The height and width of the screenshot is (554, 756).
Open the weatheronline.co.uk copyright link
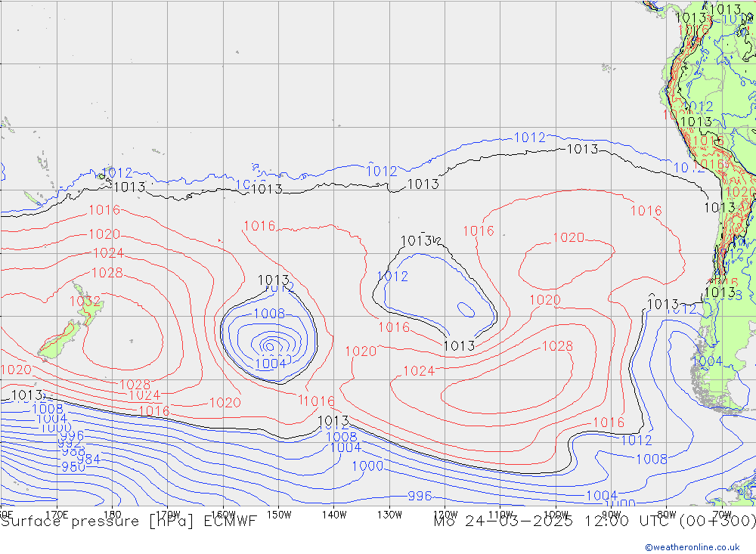692,547
